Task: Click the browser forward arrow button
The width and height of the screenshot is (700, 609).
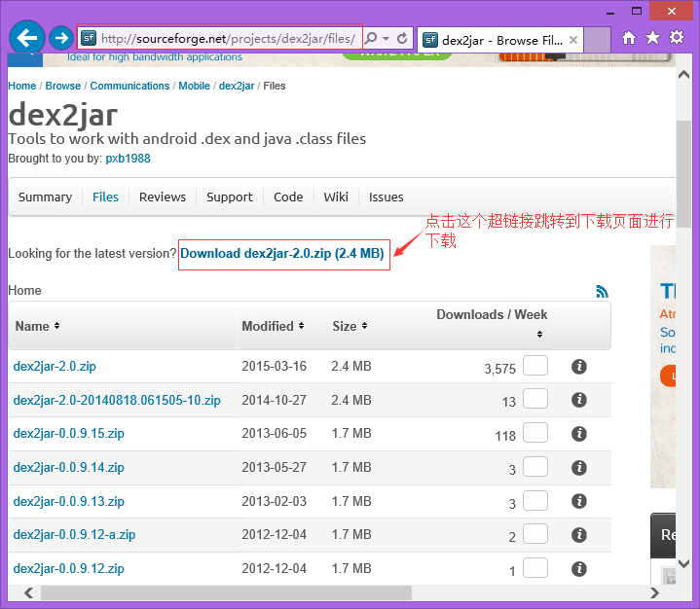Action: (61, 38)
